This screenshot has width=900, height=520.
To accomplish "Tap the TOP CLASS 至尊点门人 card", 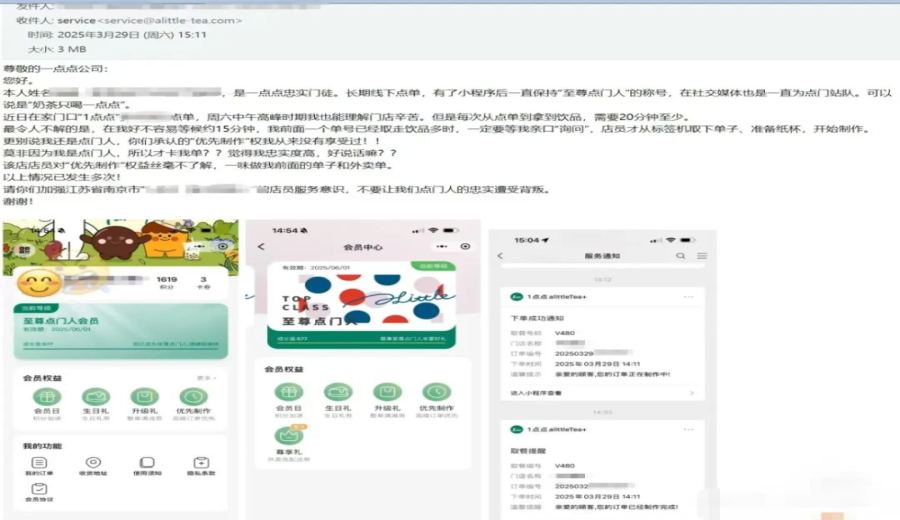I will [362, 305].
